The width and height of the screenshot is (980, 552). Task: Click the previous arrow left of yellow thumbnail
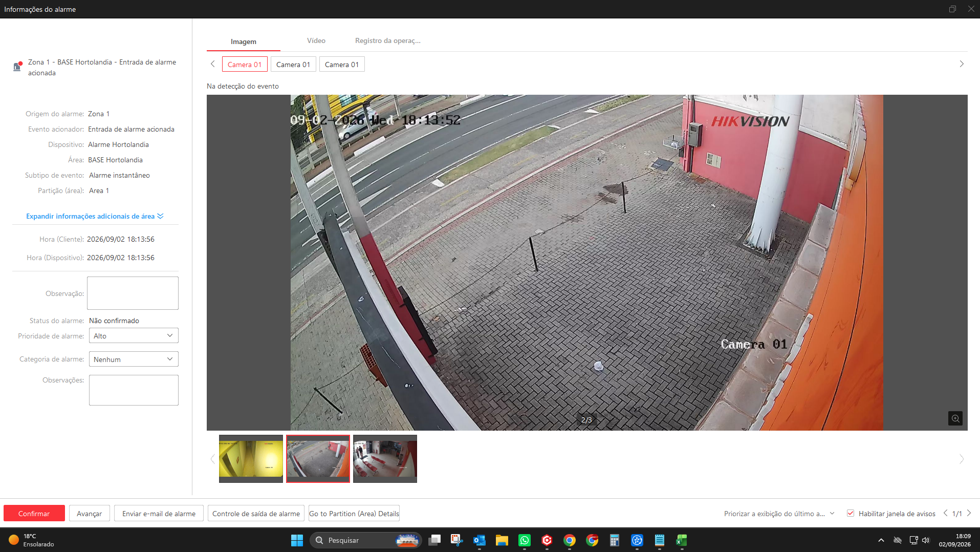coord(212,459)
